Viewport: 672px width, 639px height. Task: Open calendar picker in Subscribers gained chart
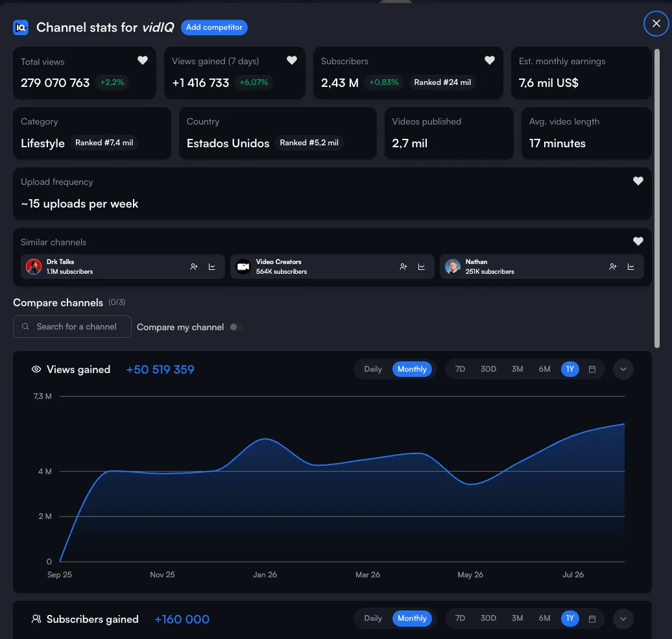(x=592, y=618)
